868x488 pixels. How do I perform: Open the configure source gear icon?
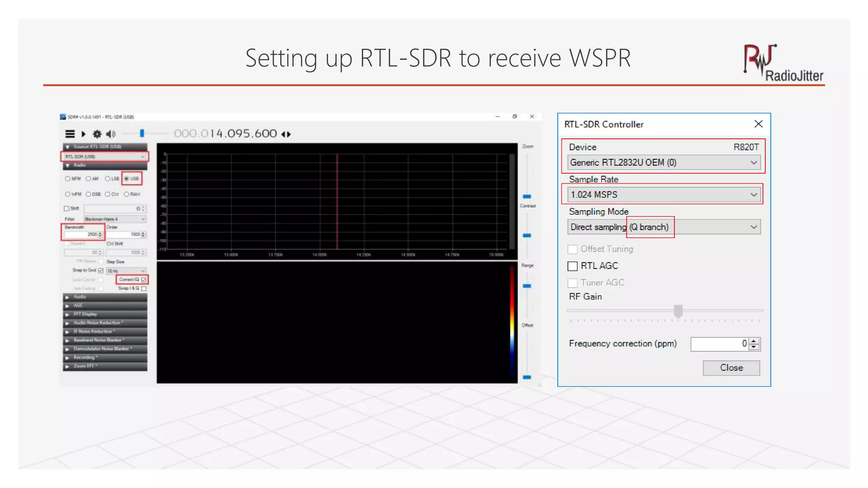(97, 134)
